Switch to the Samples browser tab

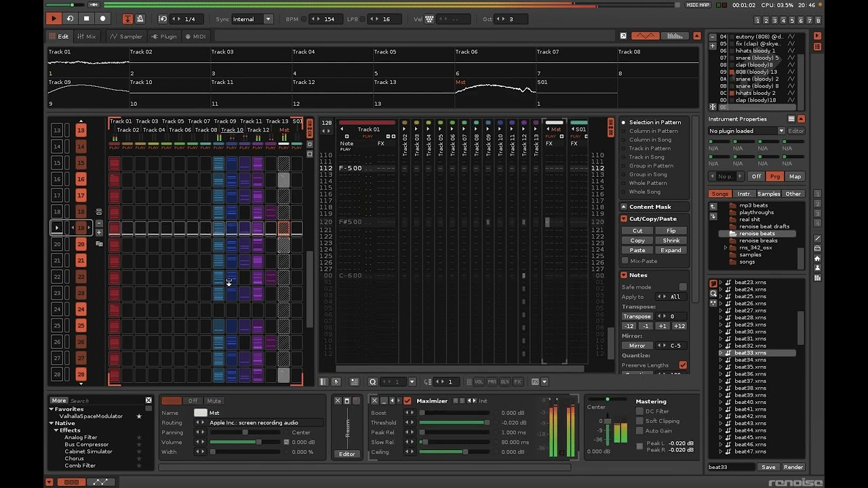click(768, 194)
